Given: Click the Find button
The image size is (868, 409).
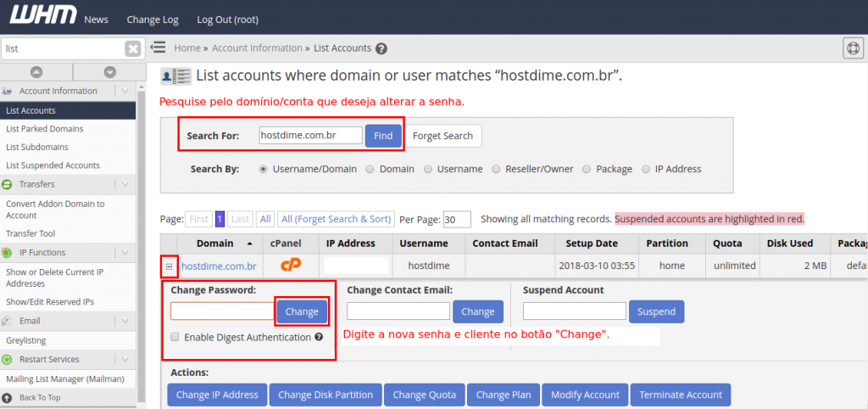Looking at the screenshot, I should tap(383, 136).
